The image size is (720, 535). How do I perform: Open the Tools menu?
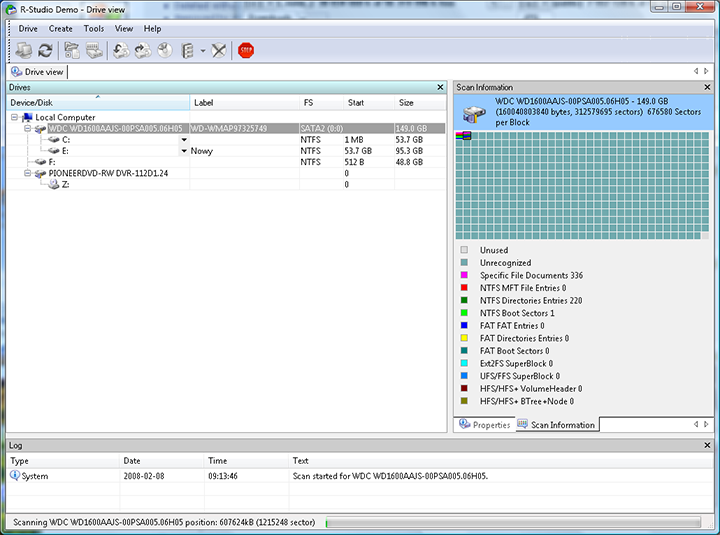pyautogui.click(x=94, y=28)
